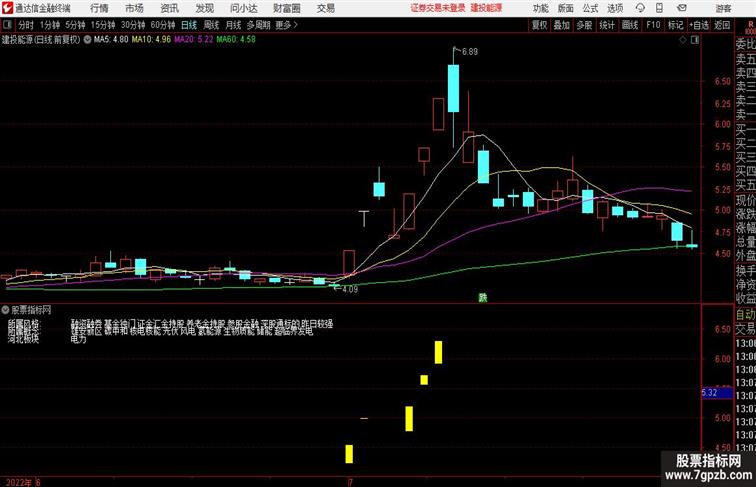Open the 问小达 menu
756x487 pixels.
pyautogui.click(x=243, y=8)
